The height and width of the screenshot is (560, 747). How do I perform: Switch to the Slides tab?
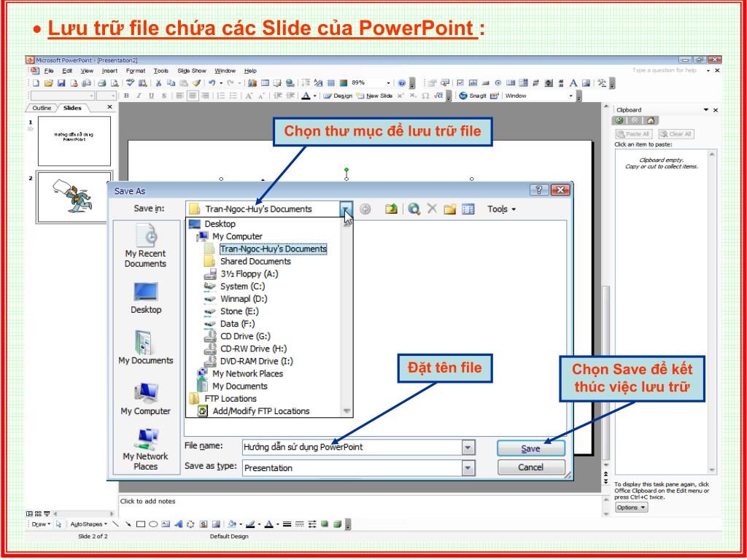tap(72, 108)
